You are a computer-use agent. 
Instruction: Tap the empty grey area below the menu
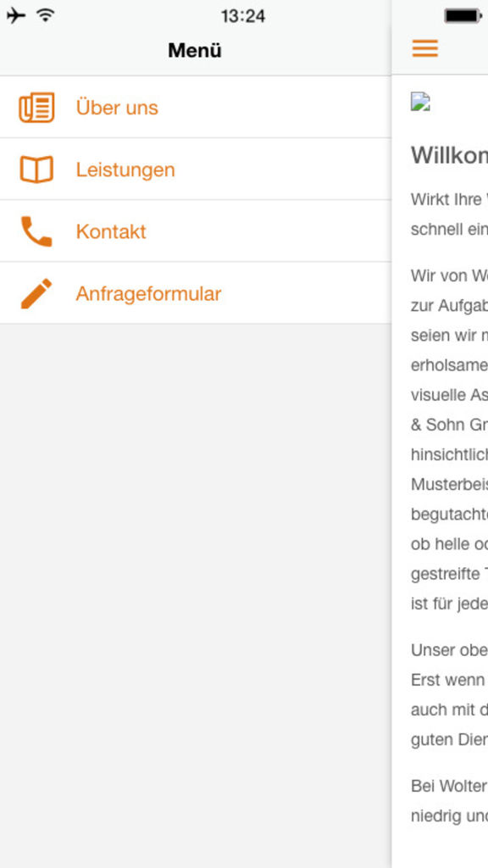196,596
